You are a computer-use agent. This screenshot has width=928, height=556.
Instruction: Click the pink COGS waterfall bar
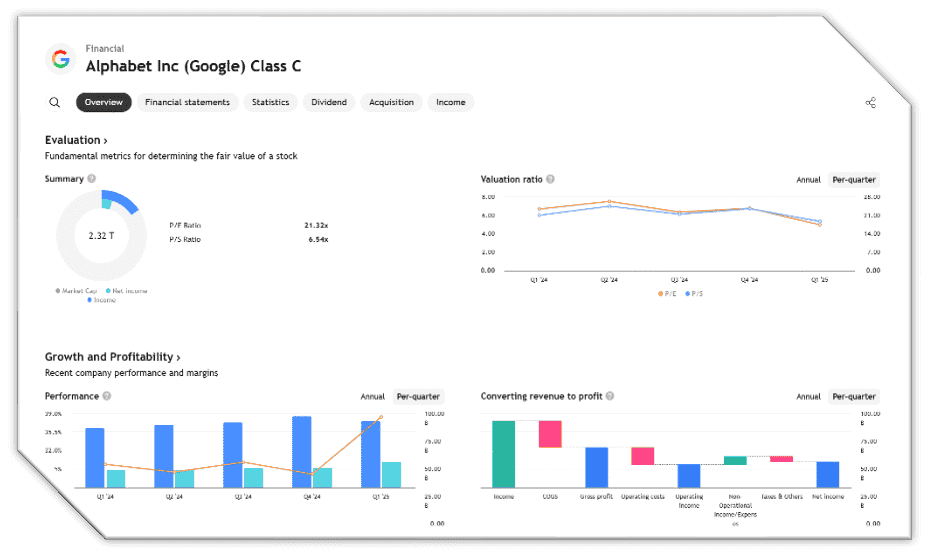tap(550, 434)
